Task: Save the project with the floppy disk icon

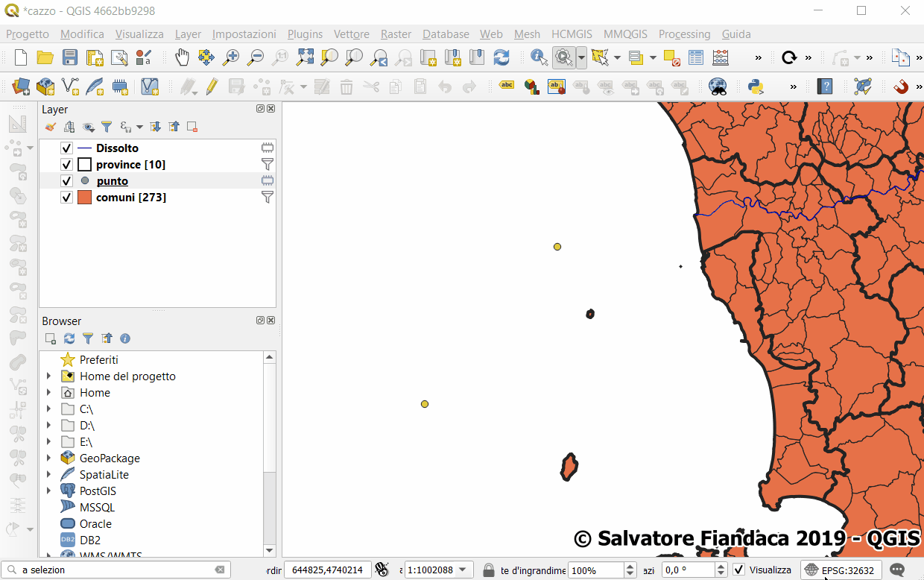Action: click(x=70, y=57)
